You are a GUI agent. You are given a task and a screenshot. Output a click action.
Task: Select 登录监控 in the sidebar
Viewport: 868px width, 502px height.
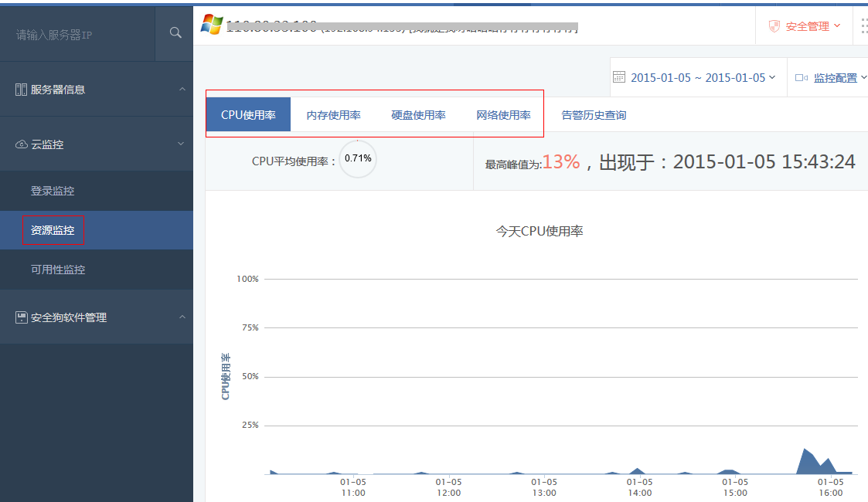53,191
